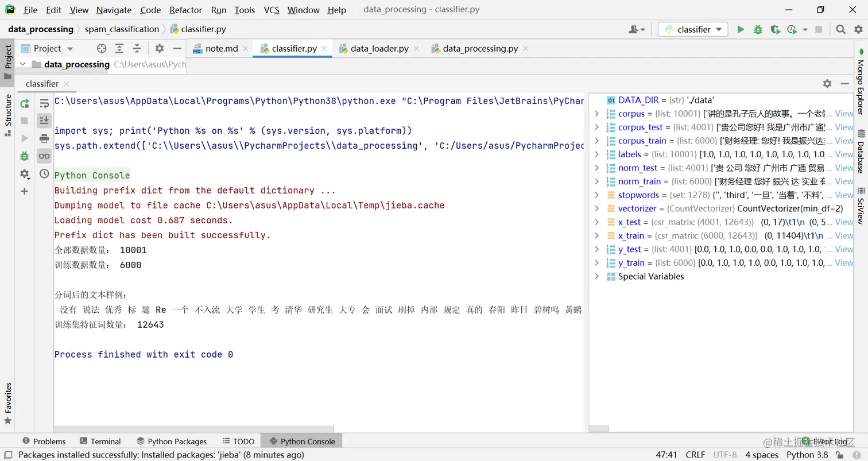Open the classifier run configuration dropdown
The height and width of the screenshot is (461, 868).
coord(693,29)
